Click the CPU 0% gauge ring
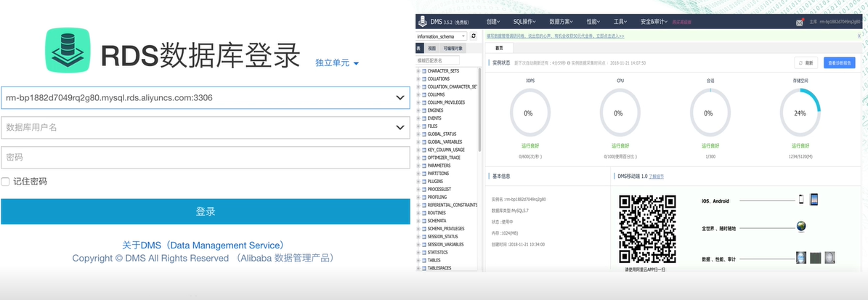Screen dimensions: 868x300 [x=620, y=113]
